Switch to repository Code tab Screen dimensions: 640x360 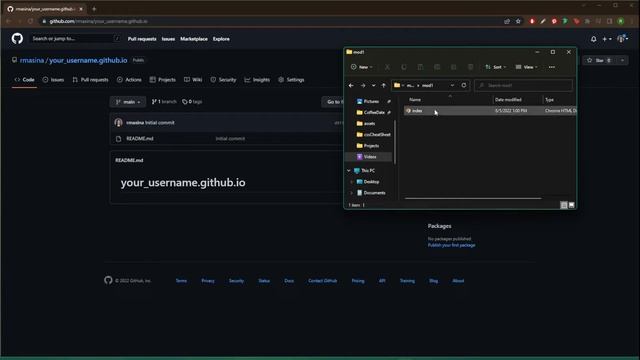[24, 80]
